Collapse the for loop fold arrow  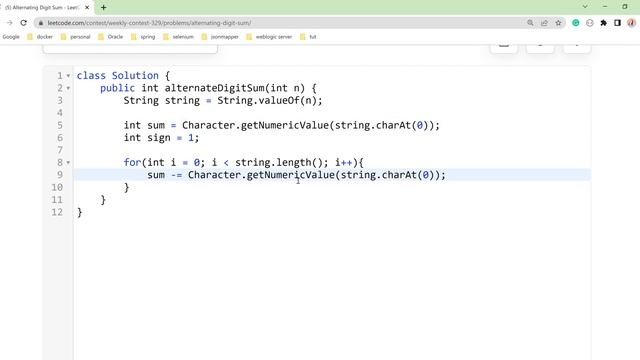coord(68,163)
